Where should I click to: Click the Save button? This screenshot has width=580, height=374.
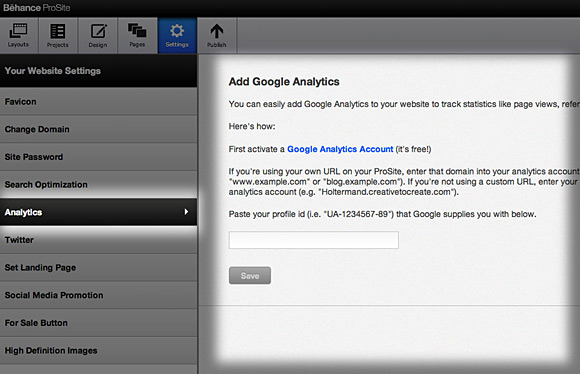(250, 276)
